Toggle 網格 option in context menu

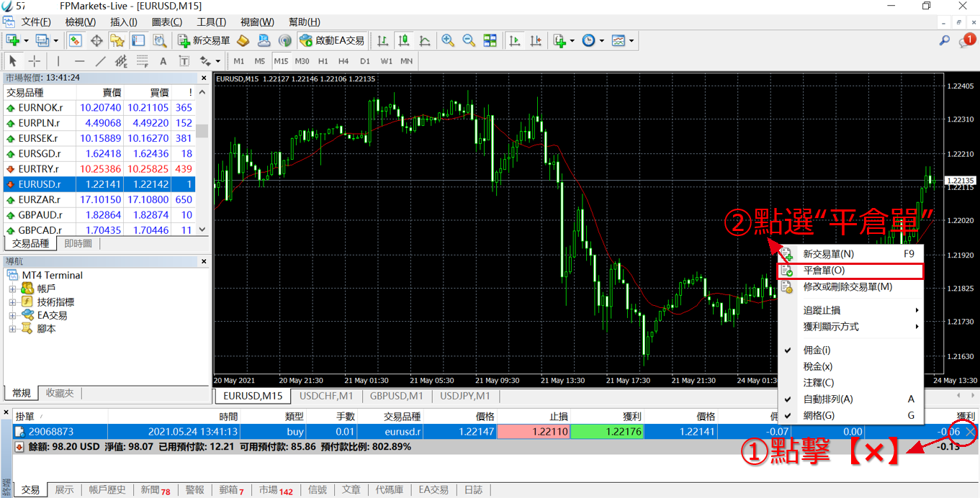coord(819,415)
